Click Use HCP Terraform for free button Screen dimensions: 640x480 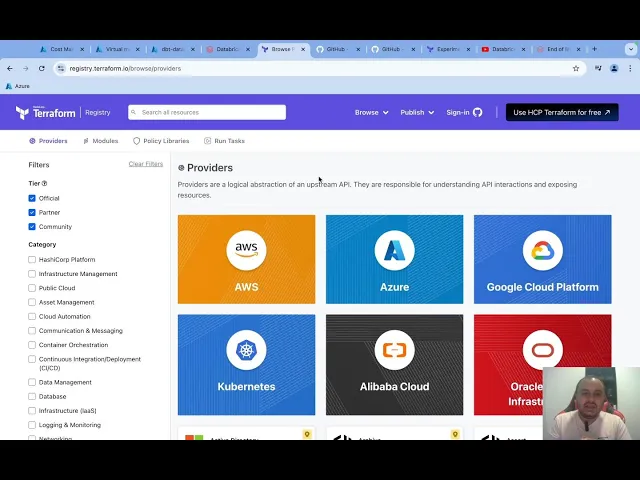tap(562, 112)
